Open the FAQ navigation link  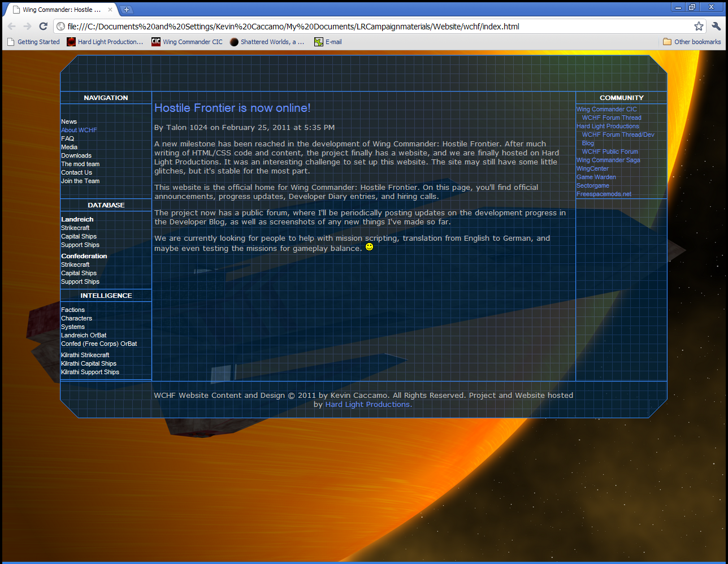[67, 138]
